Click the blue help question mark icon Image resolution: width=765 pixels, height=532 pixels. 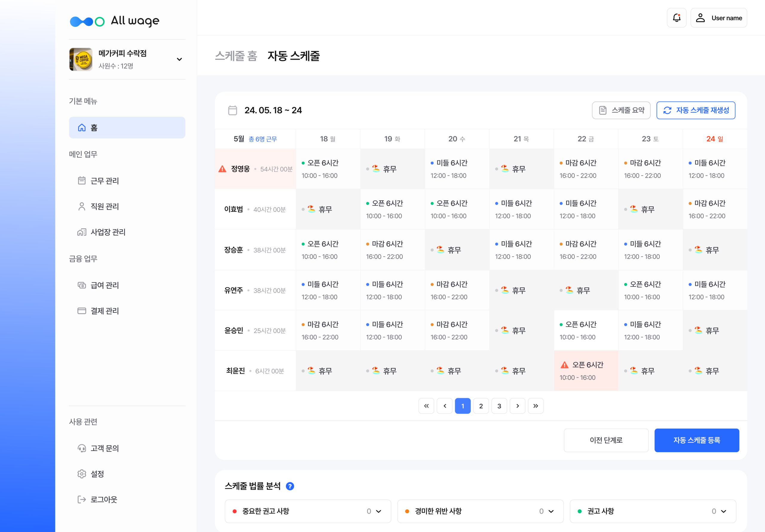pyautogui.click(x=290, y=486)
